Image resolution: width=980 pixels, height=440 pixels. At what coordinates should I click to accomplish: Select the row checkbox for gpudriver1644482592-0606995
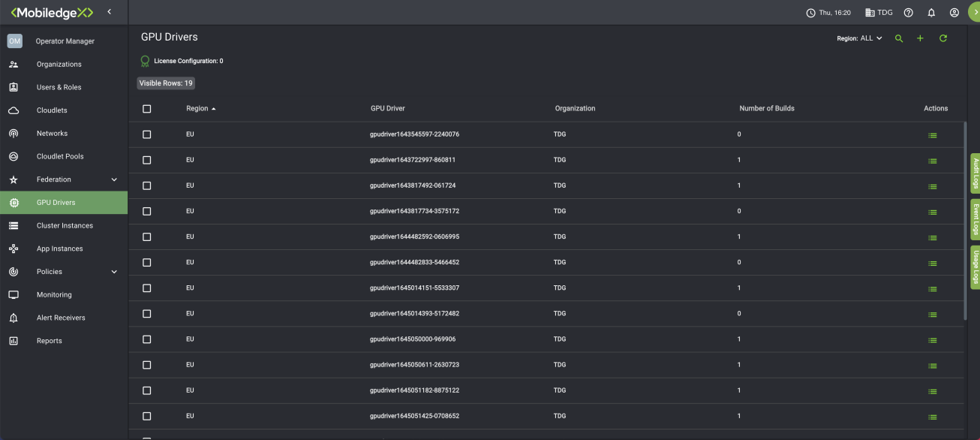146,237
